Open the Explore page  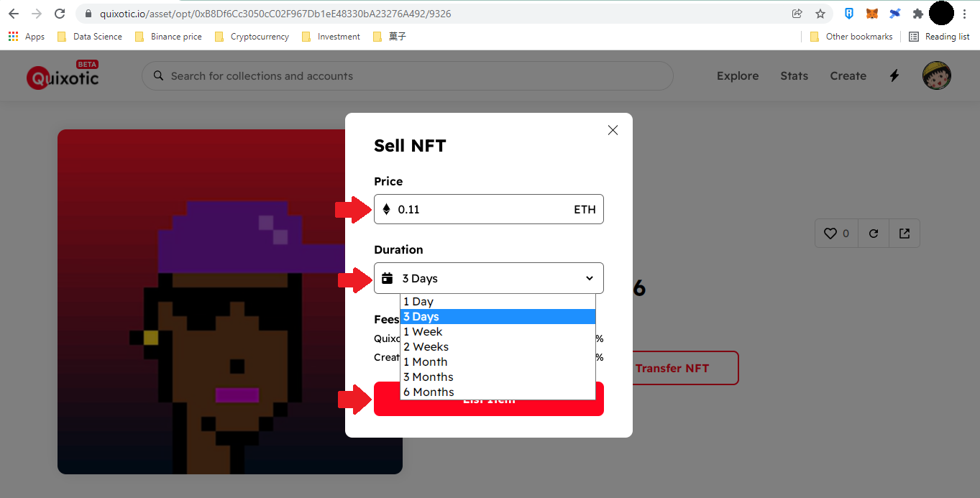[x=738, y=76]
